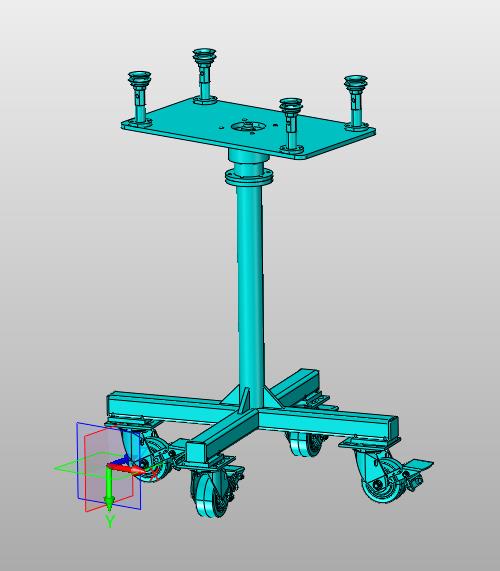Viewport: 500px width, 571px height.
Task: Click the green "Y" axis label
Action: pyautogui.click(x=110, y=521)
